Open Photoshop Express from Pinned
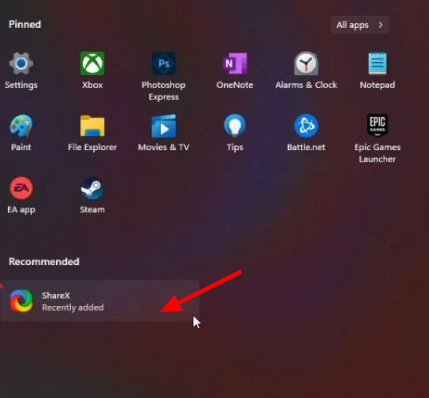The height and width of the screenshot is (398, 429). point(164,76)
